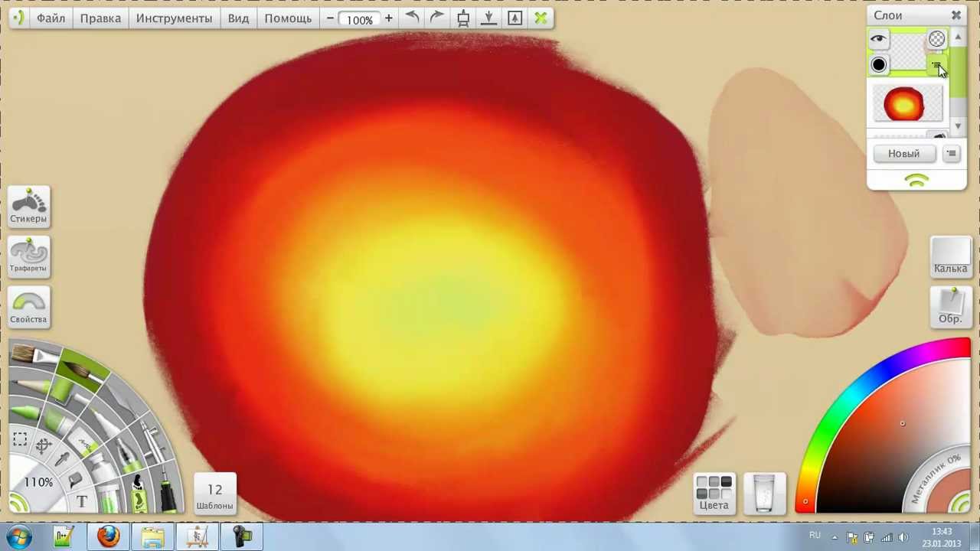
Task: Open the Свойства tool settings panel
Action: click(x=29, y=308)
